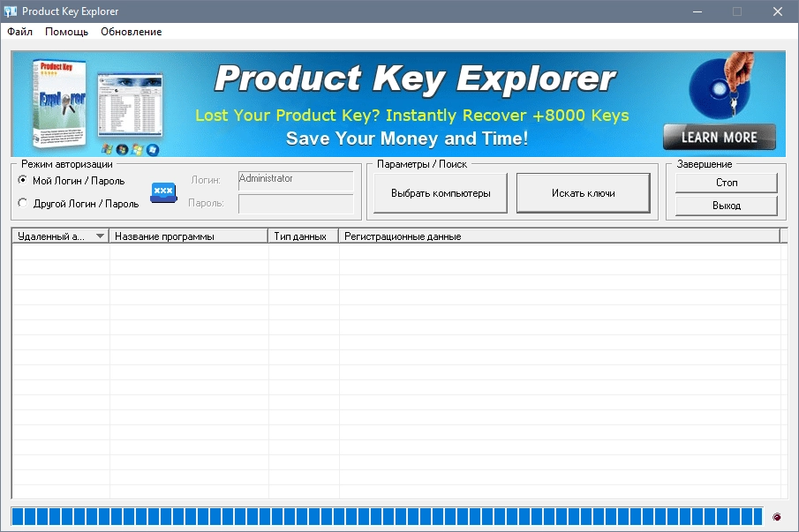Click the LEARN MORE banner button

(720, 137)
